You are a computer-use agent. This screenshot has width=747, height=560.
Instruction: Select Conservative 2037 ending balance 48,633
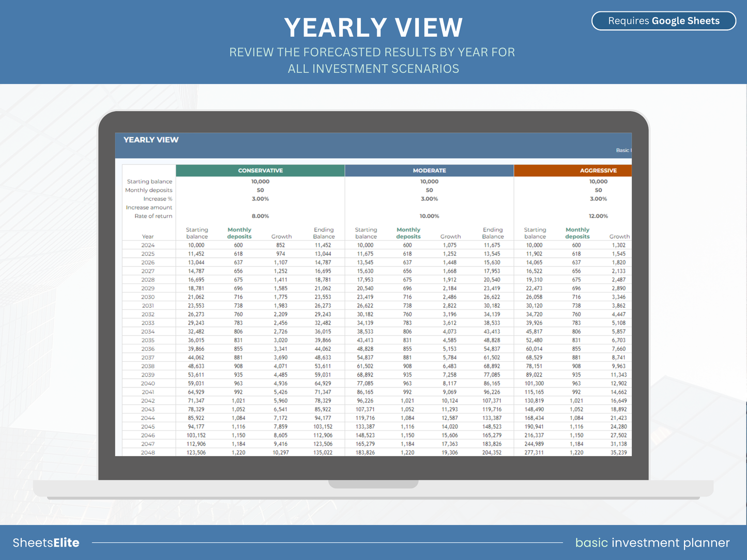[x=323, y=357]
